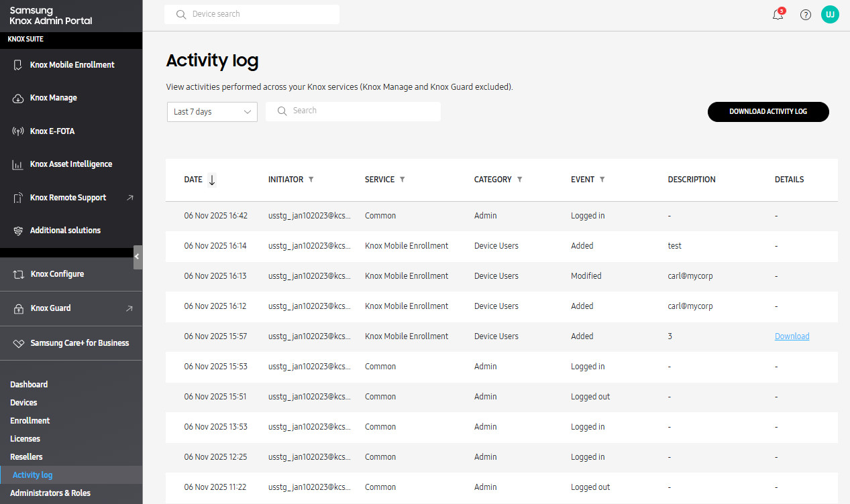Open the Last 7 days dropdown
850x504 pixels.
point(212,112)
